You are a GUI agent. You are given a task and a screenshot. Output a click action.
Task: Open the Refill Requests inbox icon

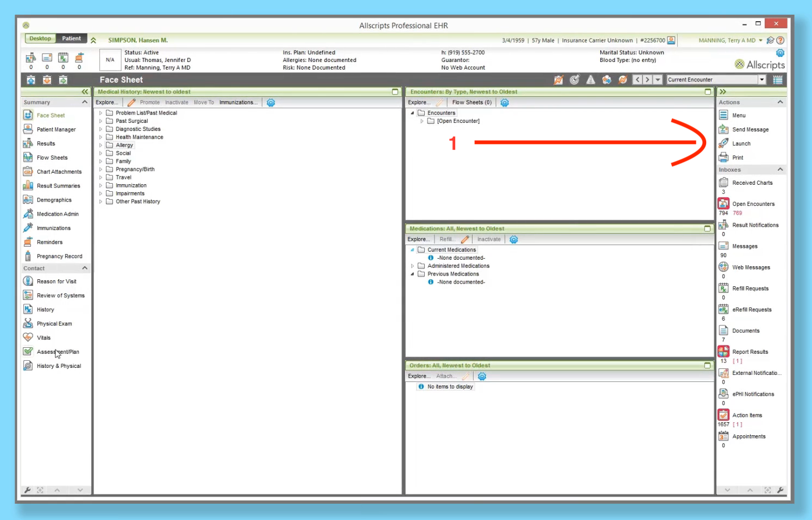(x=723, y=289)
